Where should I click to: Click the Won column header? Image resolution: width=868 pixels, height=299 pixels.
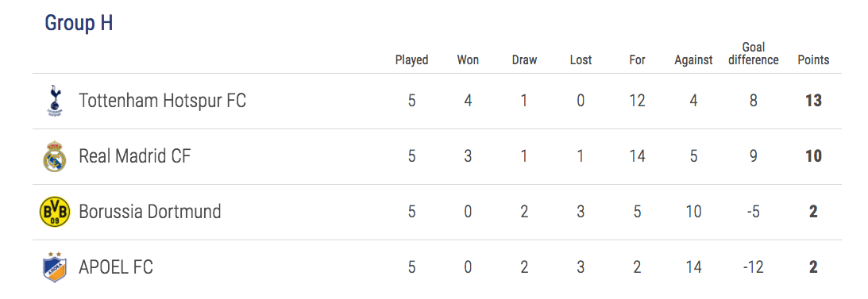coord(468,59)
